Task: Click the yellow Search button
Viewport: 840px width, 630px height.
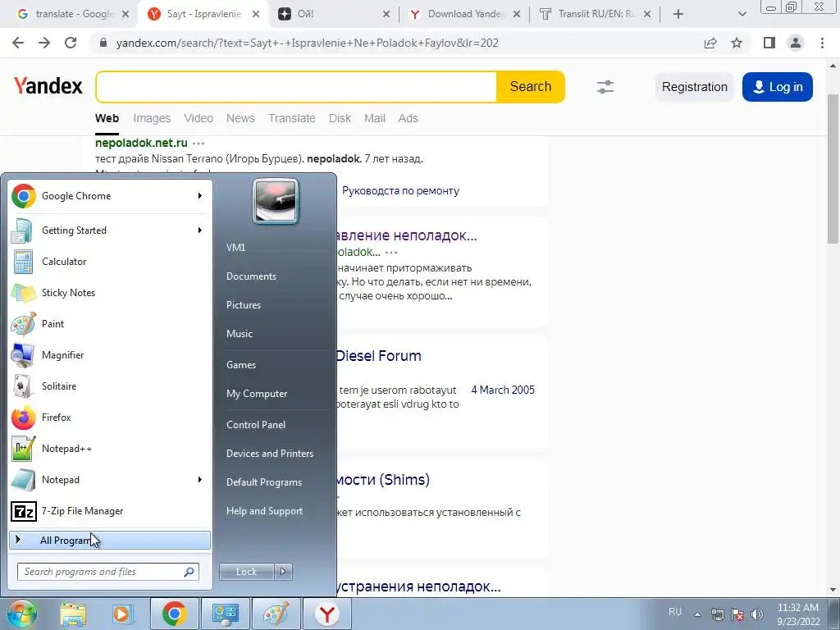Action: [531, 87]
